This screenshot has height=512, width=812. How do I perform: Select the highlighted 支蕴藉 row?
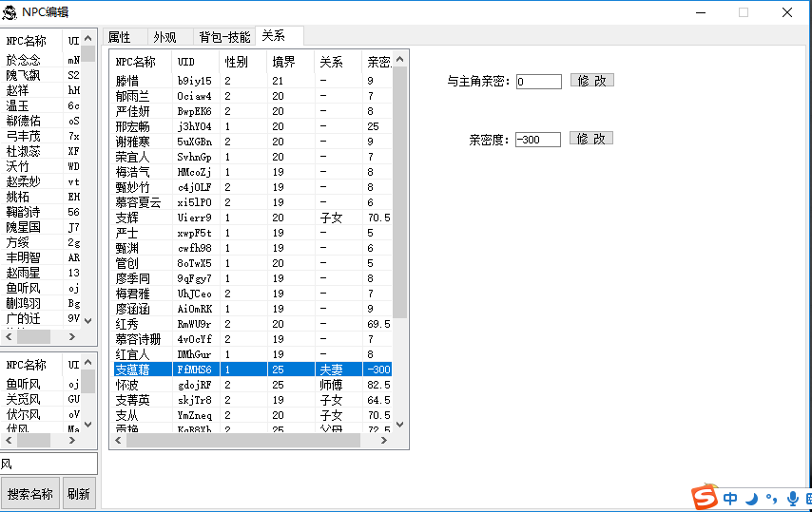coord(253,370)
